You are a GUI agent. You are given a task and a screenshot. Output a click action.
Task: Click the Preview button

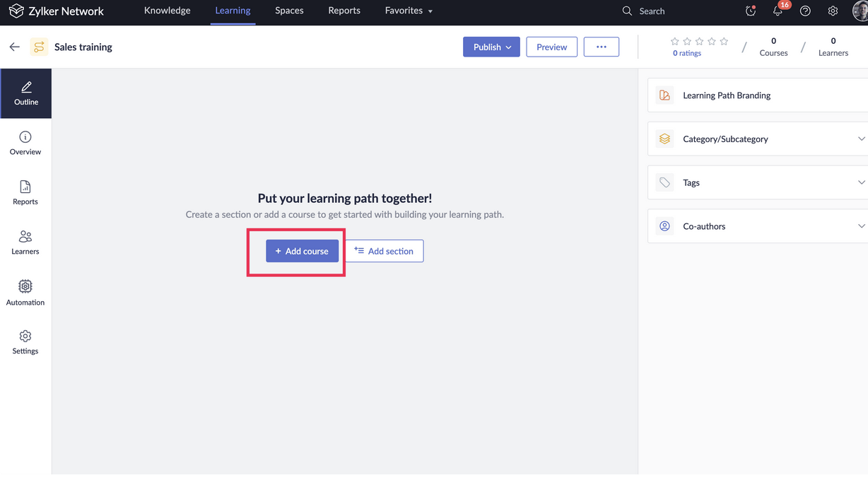pyautogui.click(x=551, y=47)
